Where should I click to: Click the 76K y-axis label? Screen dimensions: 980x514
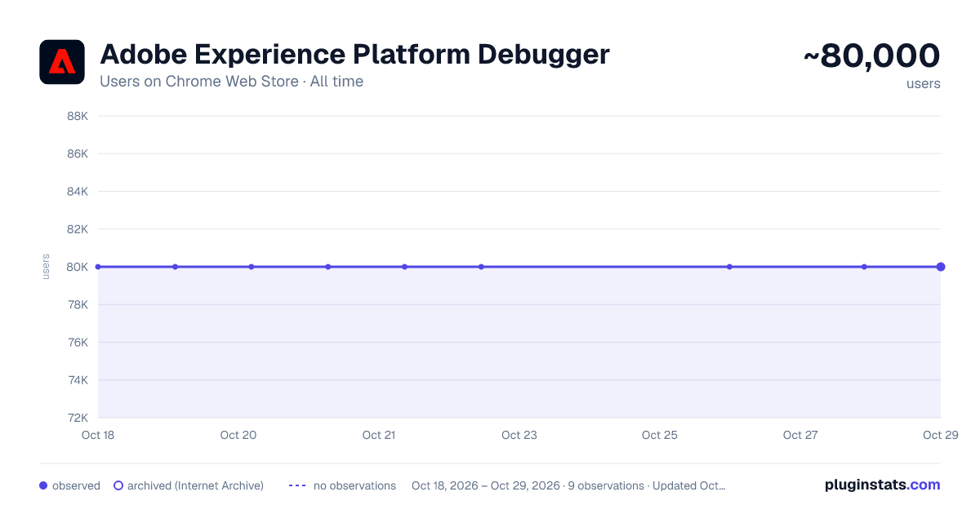pyautogui.click(x=78, y=342)
